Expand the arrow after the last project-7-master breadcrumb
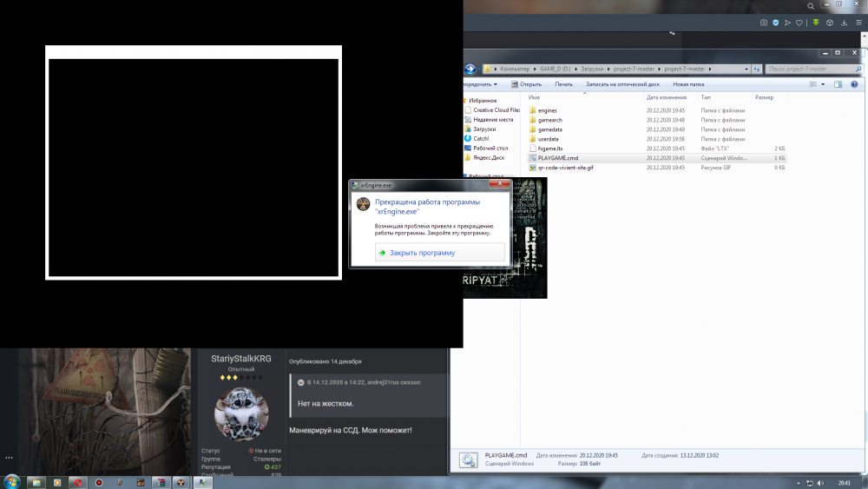This screenshot has width=868, height=489. point(710,69)
